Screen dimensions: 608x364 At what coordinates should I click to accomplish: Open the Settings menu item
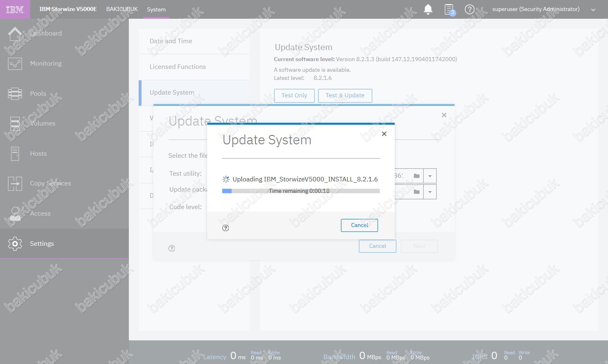(64, 244)
